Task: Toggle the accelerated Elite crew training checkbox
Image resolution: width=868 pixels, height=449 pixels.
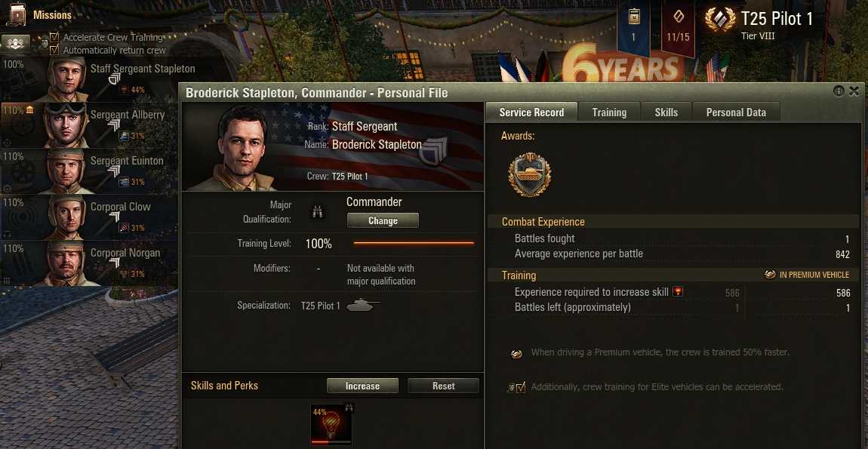Action: [x=520, y=388]
